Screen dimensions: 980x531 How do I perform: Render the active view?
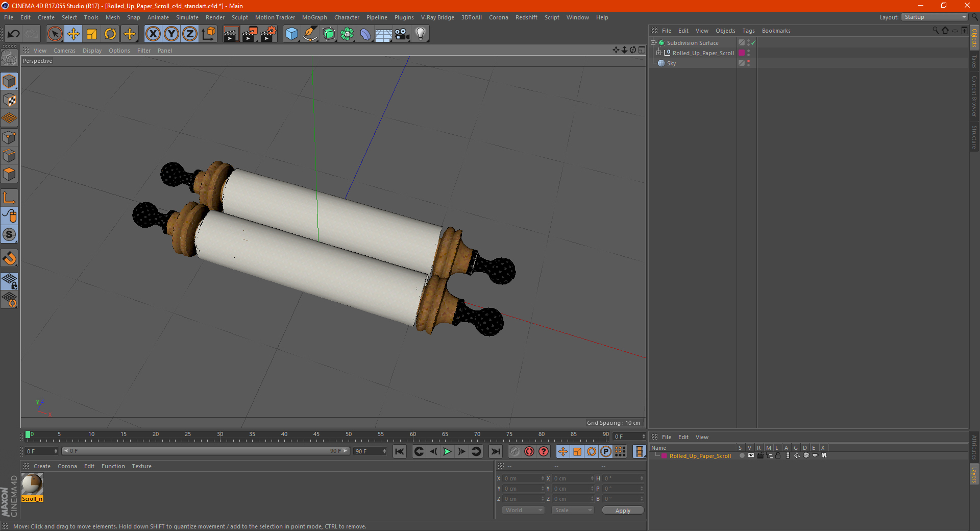tap(231, 34)
